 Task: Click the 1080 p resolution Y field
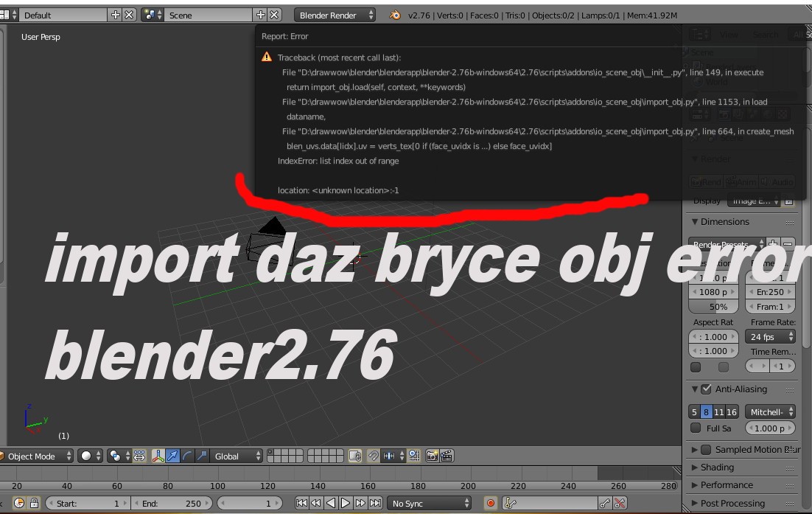[713, 292]
